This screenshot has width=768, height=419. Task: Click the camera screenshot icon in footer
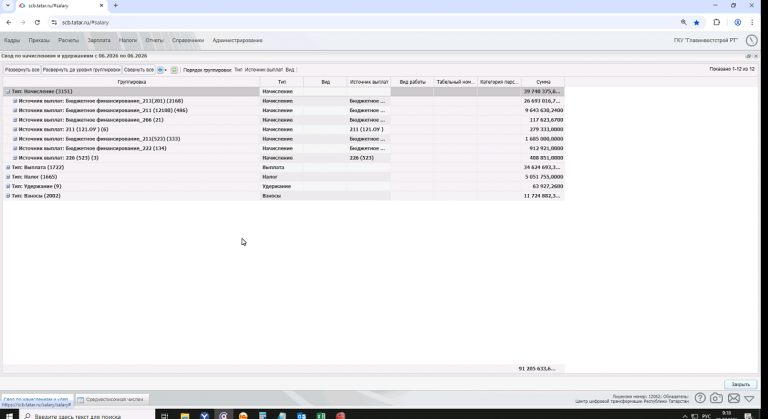coord(716,398)
